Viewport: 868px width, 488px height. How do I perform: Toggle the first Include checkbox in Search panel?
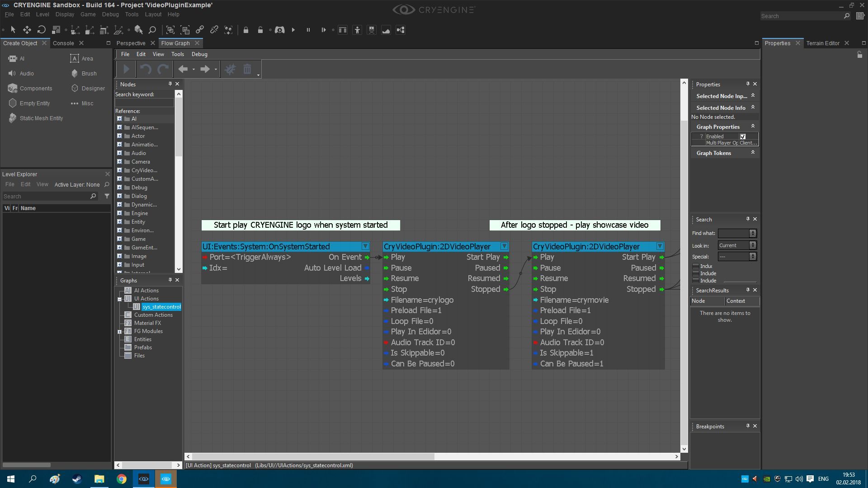coord(695,266)
